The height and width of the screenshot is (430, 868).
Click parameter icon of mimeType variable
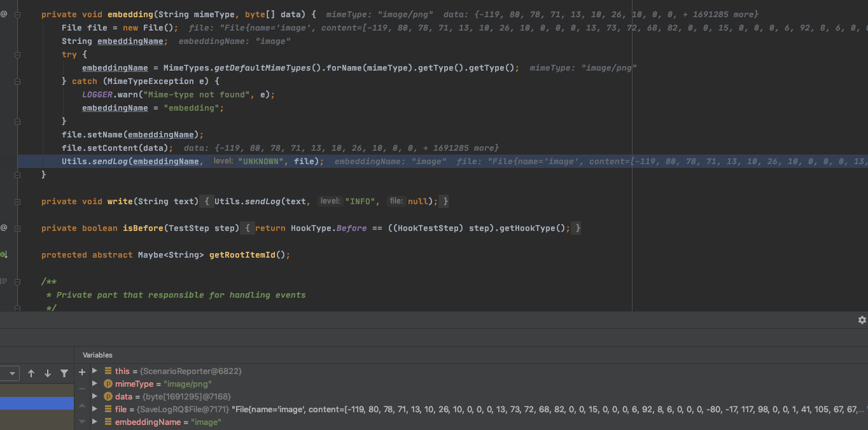coord(108,384)
